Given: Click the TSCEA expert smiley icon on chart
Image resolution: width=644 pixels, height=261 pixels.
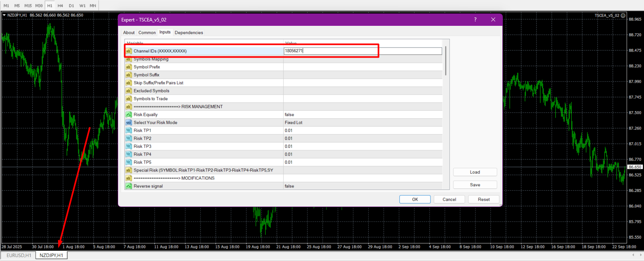Looking at the screenshot, I should click(623, 15).
